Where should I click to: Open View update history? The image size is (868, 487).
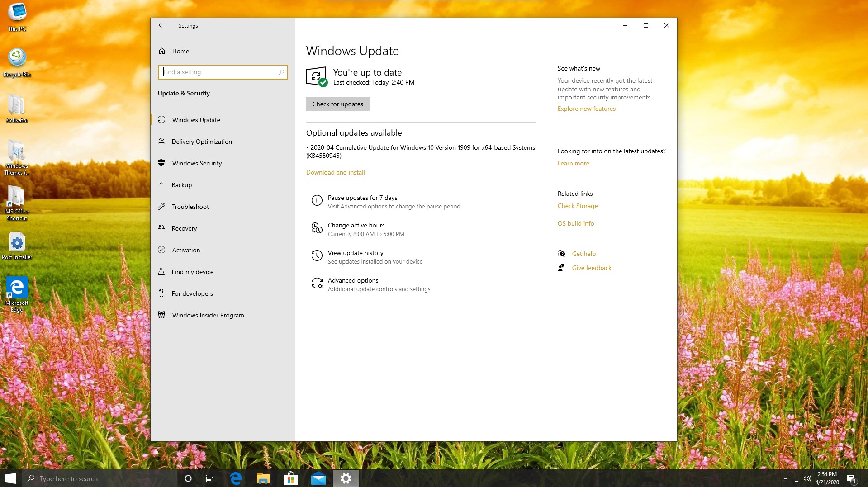pyautogui.click(x=356, y=253)
